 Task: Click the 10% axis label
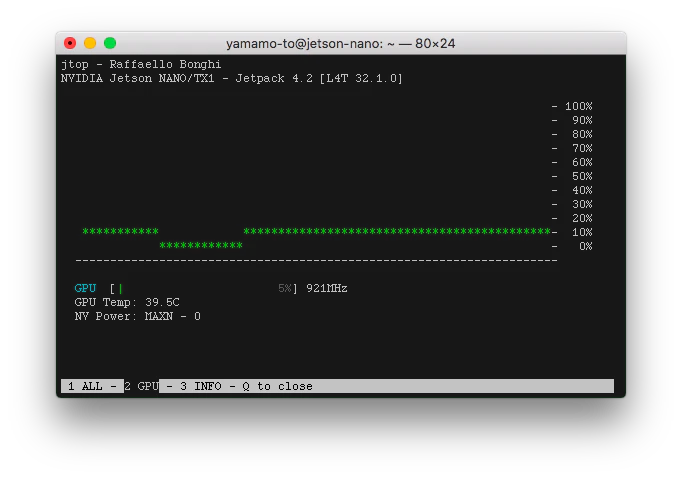click(582, 232)
